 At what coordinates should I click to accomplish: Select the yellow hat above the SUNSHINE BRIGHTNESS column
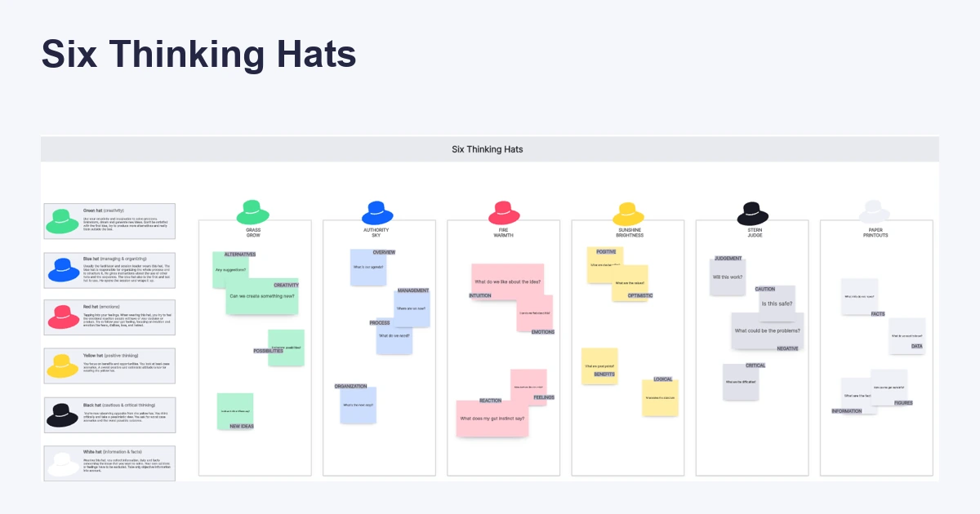(x=628, y=214)
